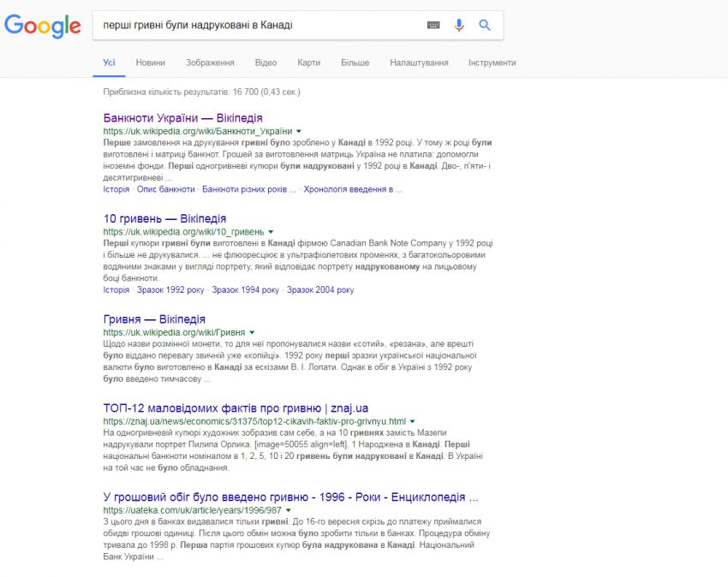Open result Банкноти України — Вікіпедія
Screen dimensions: 728x577
coord(183,118)
